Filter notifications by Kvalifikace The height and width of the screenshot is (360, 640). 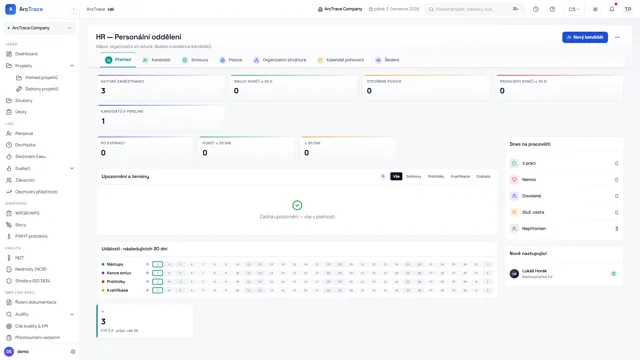pyautogui.click(x=460, y=176)
